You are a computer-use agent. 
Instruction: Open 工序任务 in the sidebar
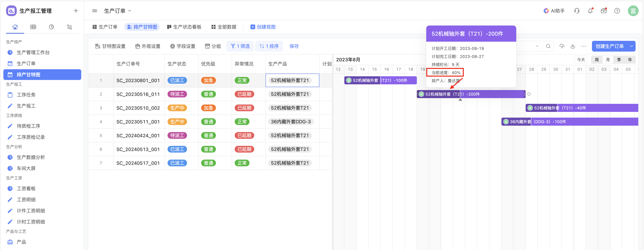(42, 95)
